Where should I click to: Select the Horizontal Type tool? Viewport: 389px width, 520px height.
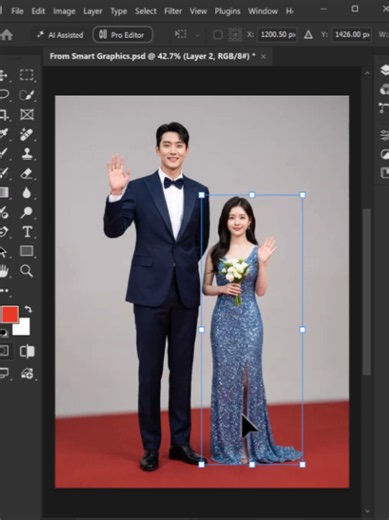27,232
